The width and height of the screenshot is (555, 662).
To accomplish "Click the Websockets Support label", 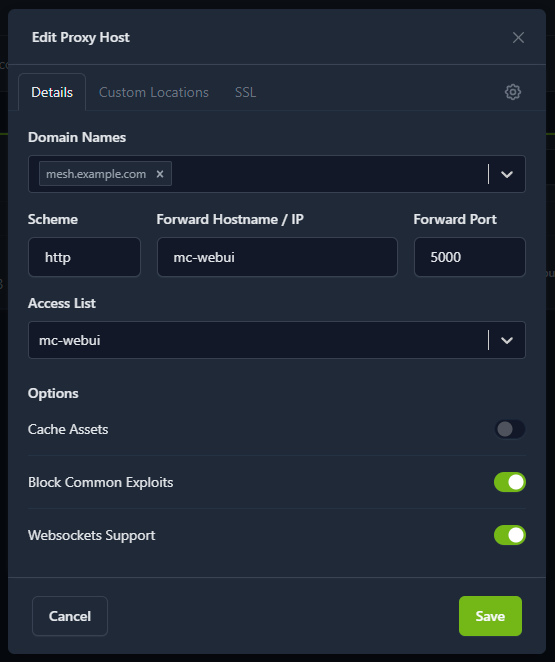I will pyautogui.click(x=92, y=535).
